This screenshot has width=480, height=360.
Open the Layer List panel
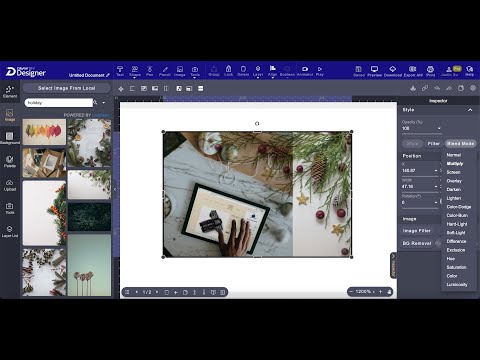pyautogui.click(x=10, y=231)
